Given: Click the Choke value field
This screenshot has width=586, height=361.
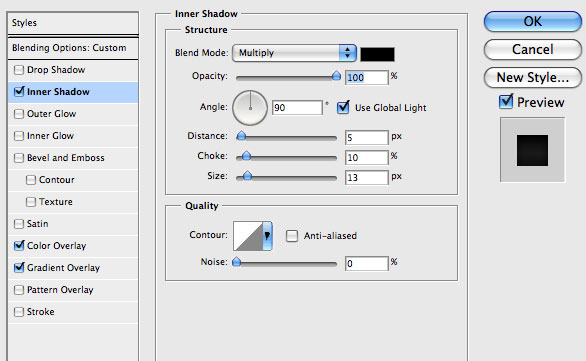Looking at the screenshot, I should 367,157.
